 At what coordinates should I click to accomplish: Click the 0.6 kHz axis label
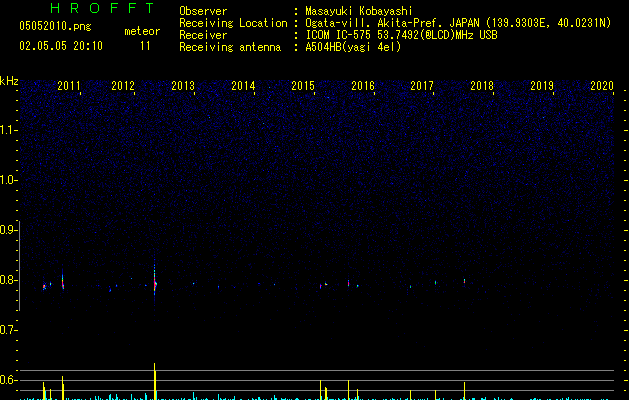8,380
